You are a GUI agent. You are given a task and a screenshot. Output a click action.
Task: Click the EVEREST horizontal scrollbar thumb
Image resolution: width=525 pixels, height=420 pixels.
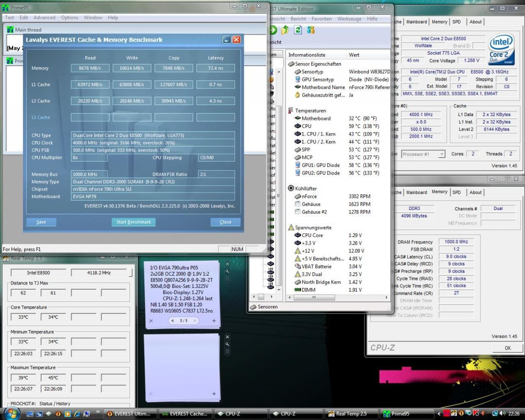(314, 298)
